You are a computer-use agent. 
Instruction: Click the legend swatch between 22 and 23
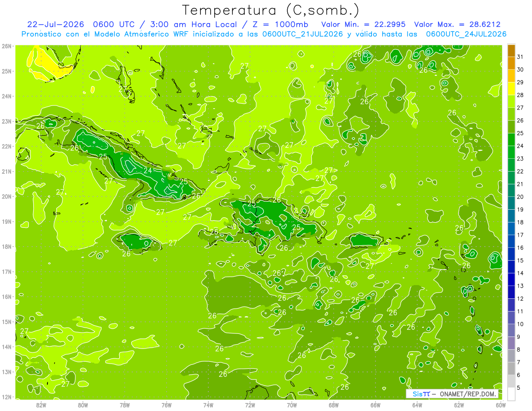[511, 165]
